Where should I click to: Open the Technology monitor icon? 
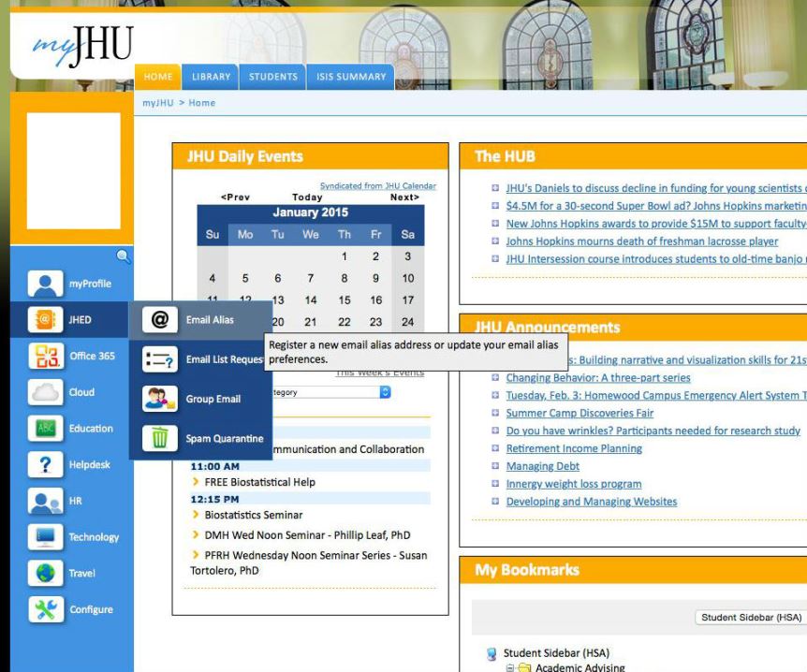point(45,537)
